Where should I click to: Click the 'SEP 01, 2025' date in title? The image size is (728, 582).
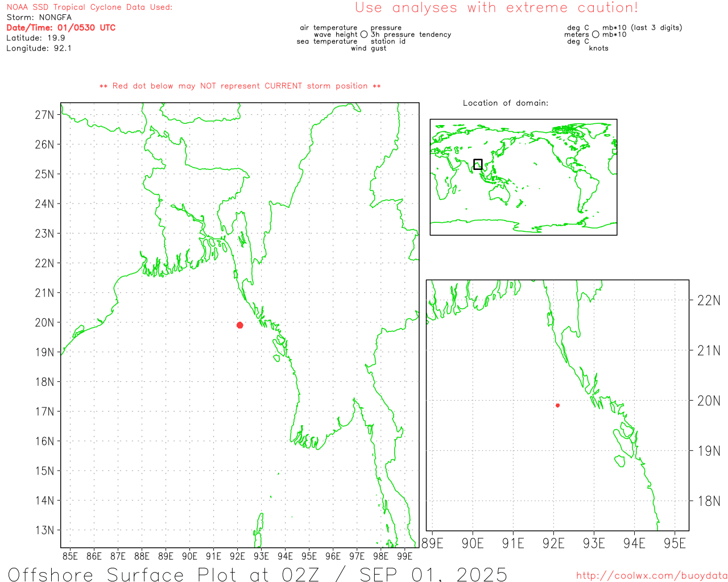click(433, 574)
